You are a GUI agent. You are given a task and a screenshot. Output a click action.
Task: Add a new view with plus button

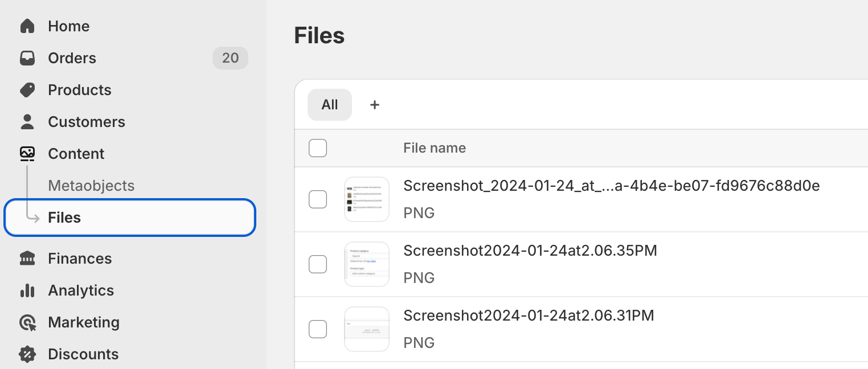(x=374, y=105)
